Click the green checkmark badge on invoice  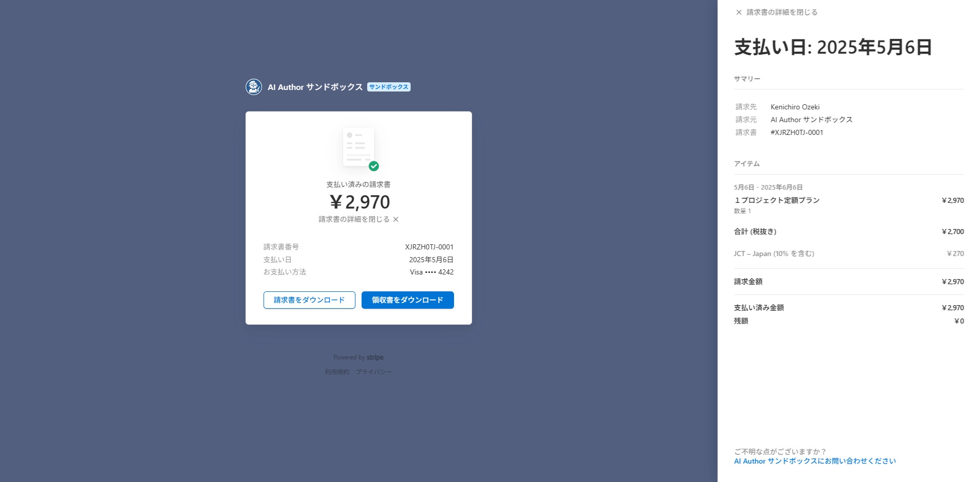coord(374,166)
